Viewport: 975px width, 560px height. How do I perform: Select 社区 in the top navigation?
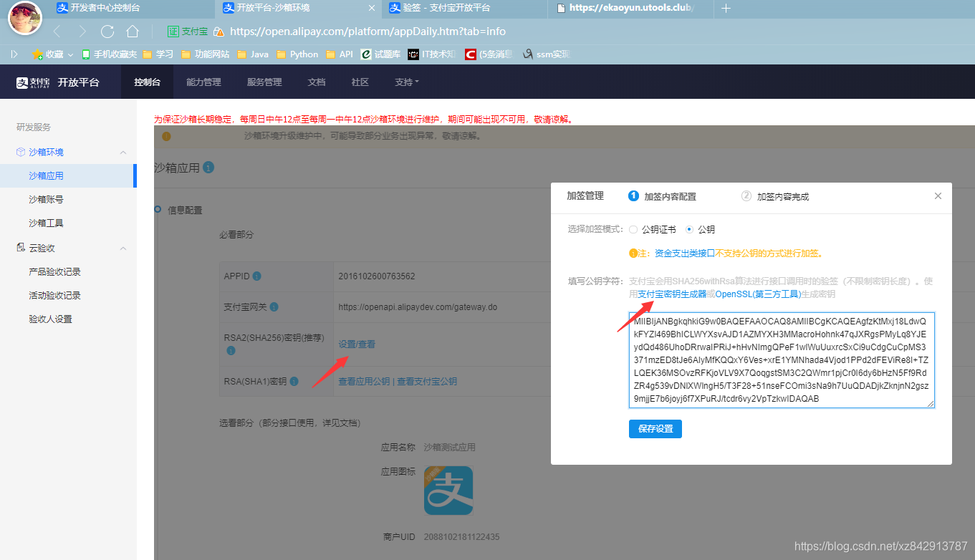point(360,82)
